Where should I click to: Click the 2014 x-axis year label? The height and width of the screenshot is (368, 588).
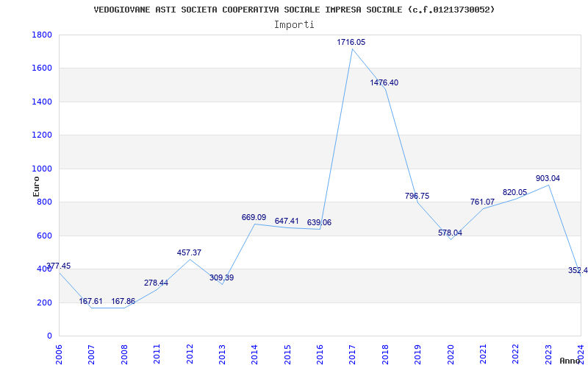click(255, 354)
